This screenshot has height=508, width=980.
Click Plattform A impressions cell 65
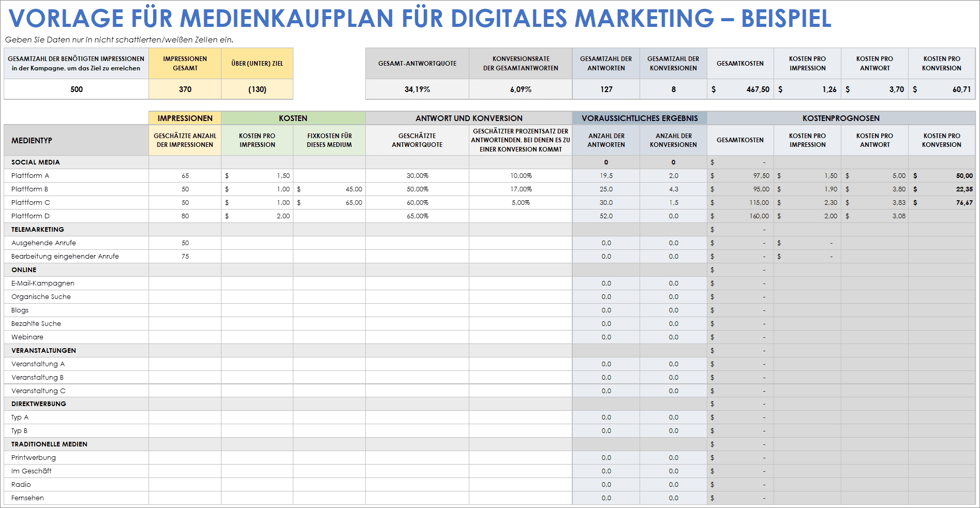tap(185, 175)
